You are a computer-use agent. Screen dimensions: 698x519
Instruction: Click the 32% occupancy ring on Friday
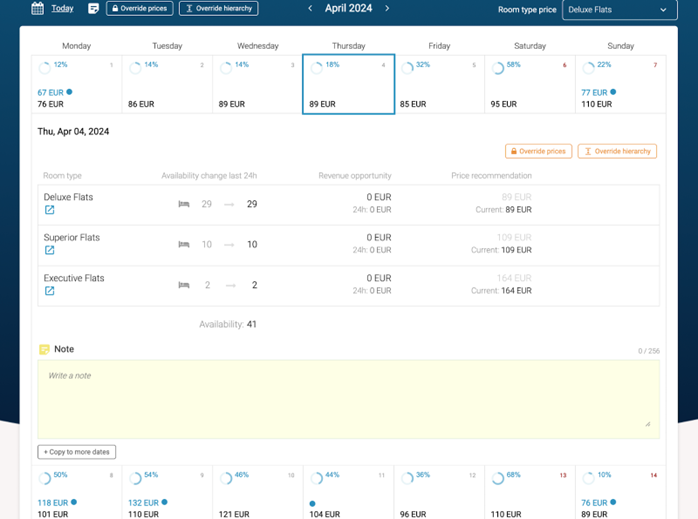click(407, 68)
